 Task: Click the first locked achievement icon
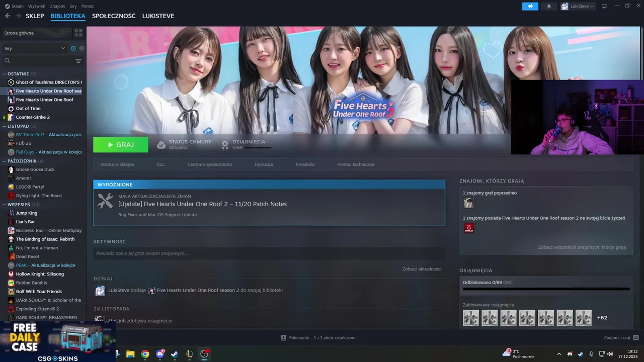pos(471,318)
